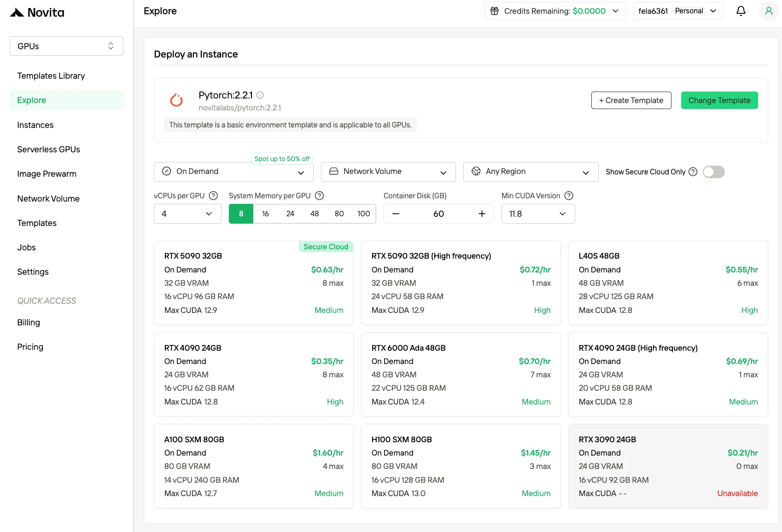Viewport: 782px width, 532px height.
Task: Select the RTX 4090 24GB $0.35/hr card
Action: pyautogui.click(x=254, y=374)
